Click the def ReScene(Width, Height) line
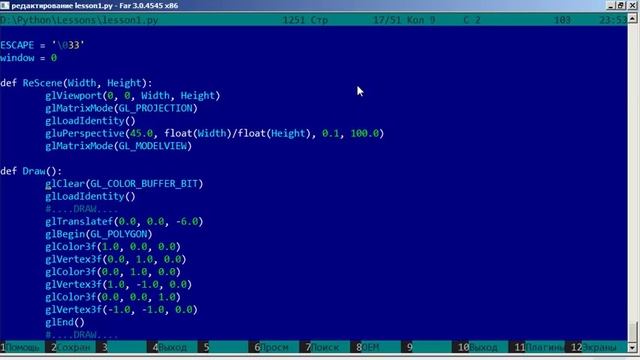The image size is (640, 360). click(76, 83)
